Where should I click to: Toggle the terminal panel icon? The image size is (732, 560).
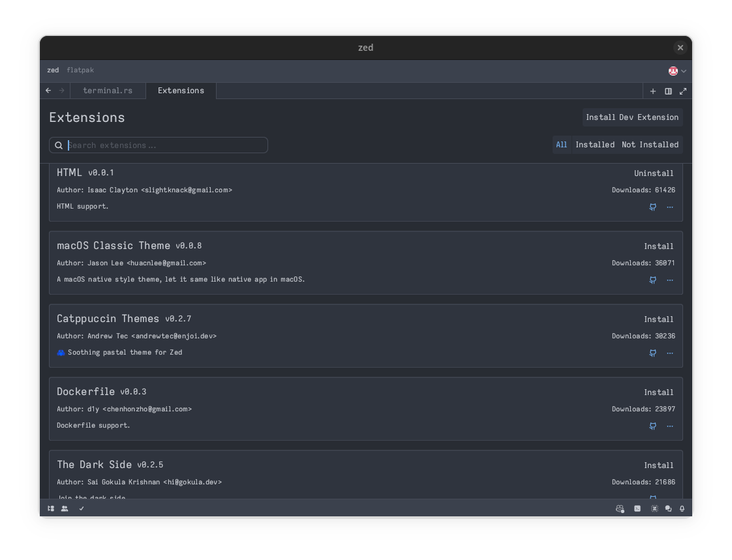(637, 508)
